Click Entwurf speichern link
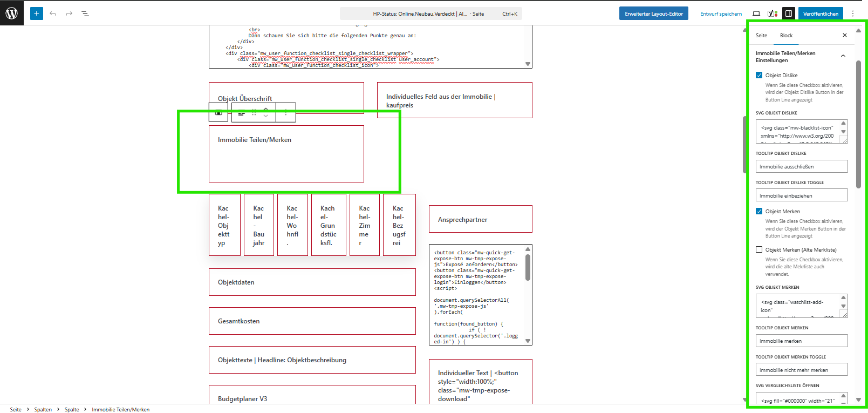The width and height of the screenshot is (868, 413). 721,14
